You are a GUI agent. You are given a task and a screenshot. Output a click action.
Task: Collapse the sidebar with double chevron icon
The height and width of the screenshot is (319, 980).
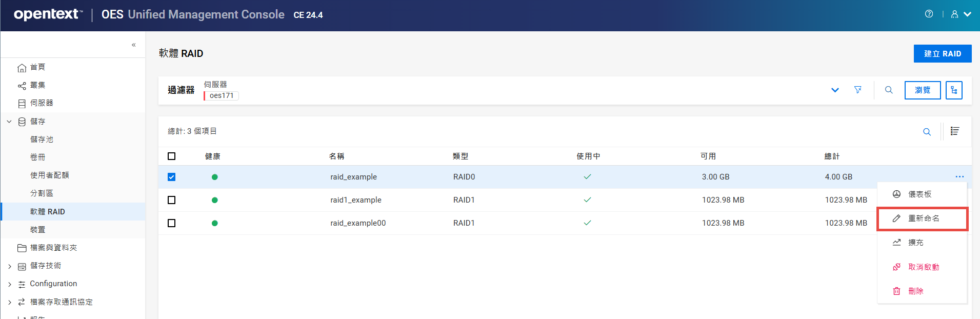point(133,45)
